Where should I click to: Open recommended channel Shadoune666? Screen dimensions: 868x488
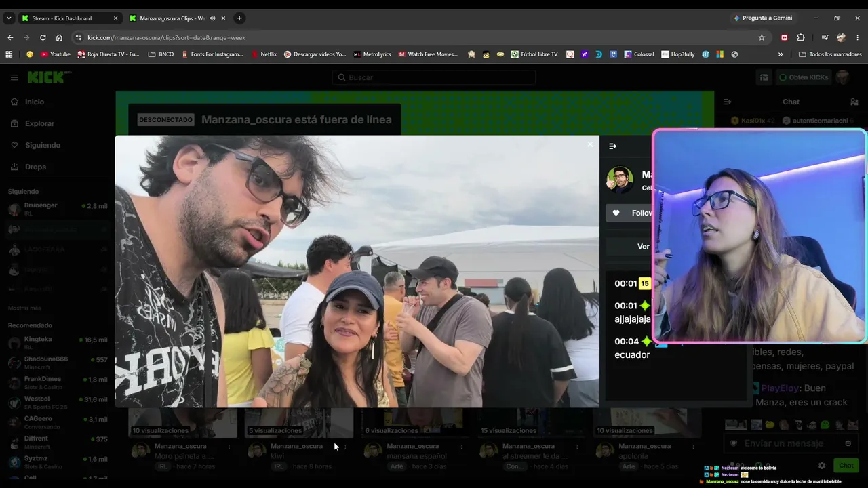[57, 363]
